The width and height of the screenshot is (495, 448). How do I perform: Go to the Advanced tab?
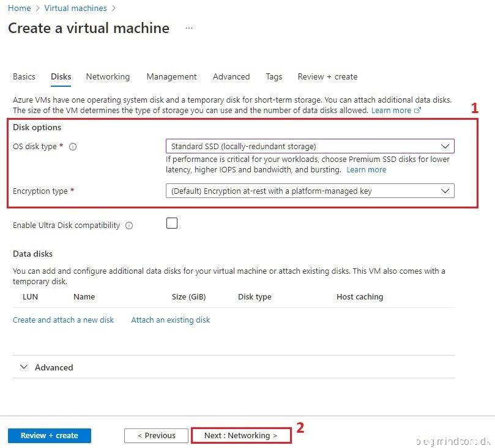coord(231,76)
